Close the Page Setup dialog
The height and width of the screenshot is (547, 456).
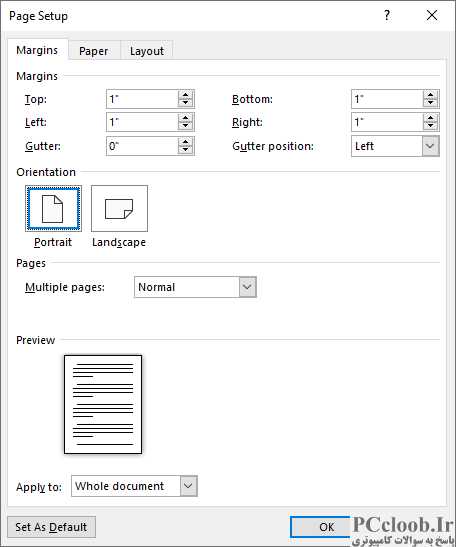(432, 15)
